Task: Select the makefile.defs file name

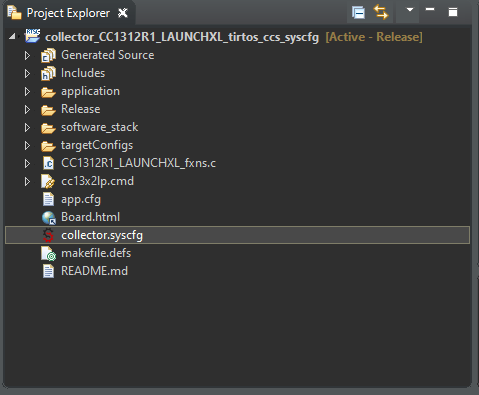Action: (x=96, y=253)
